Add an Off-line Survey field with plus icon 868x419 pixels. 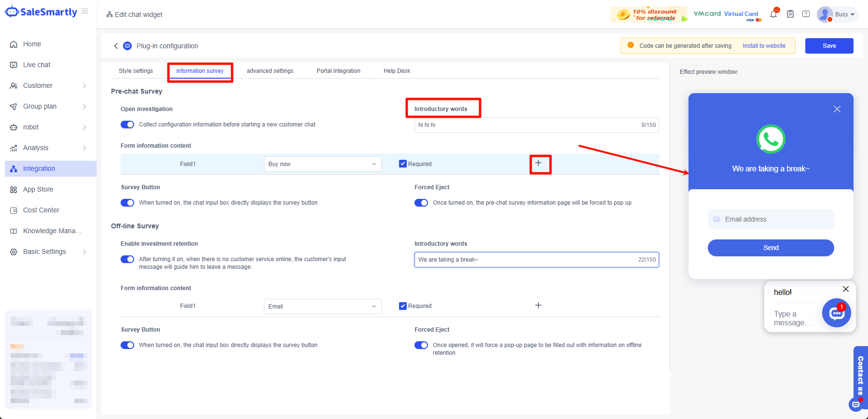point(538,306)
